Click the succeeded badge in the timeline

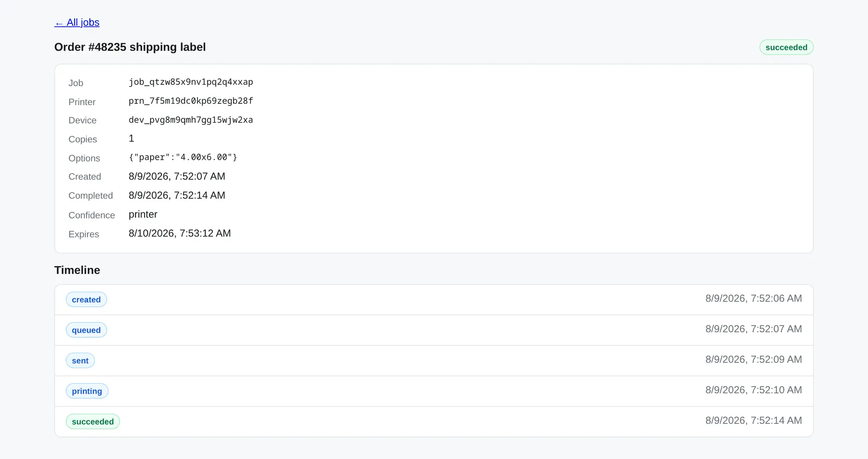pos(93,422)
